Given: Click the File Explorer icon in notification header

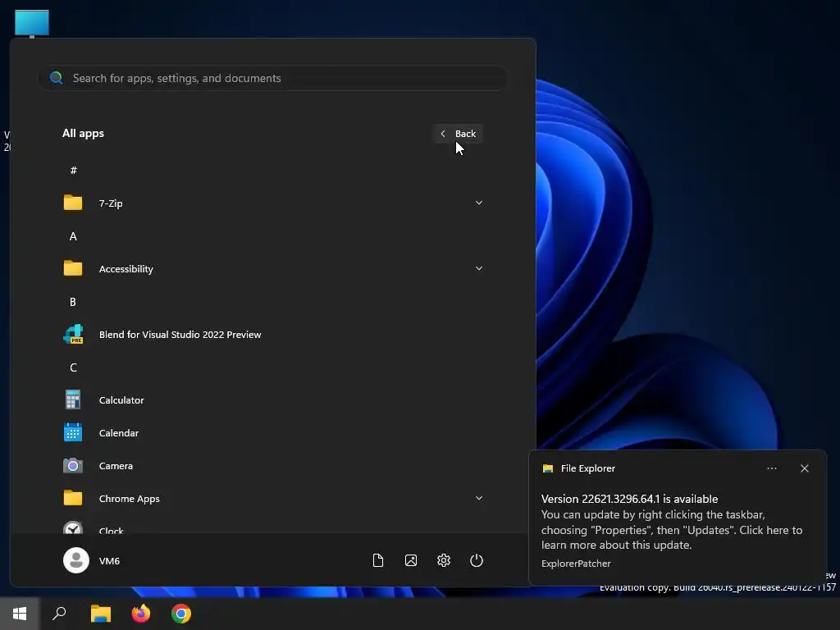Looking at the screenshot, I should [547, 468].
